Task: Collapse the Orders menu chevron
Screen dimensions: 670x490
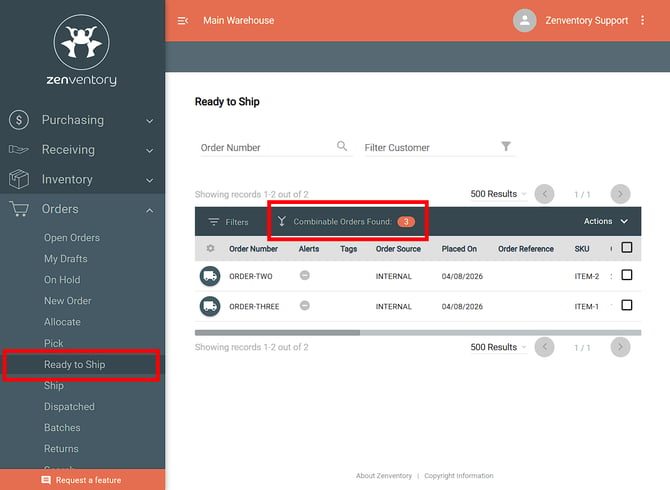Action: (x=150, y=210)
